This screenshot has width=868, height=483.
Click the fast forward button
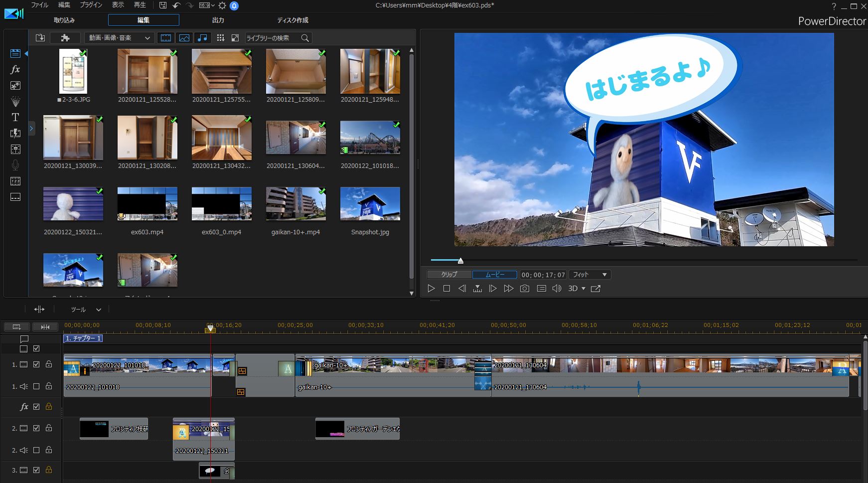508,289
